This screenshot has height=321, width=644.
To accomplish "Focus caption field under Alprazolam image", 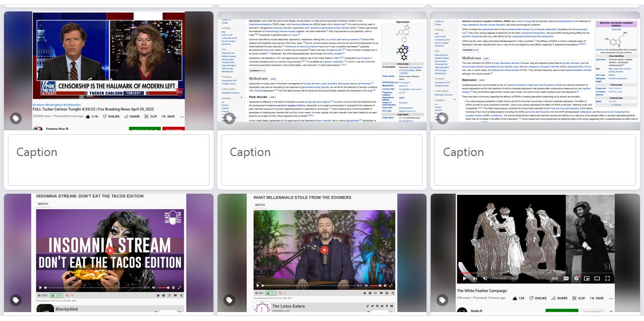I will pos(322,160).
